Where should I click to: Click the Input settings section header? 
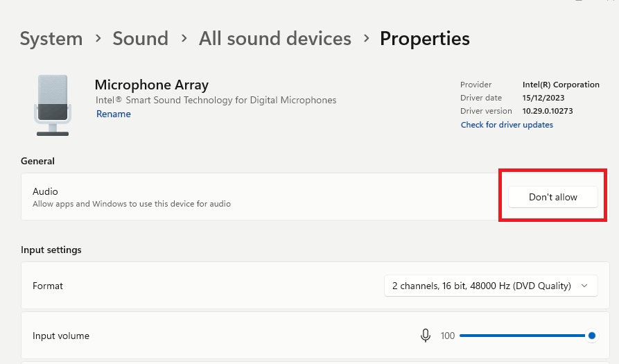51,250
